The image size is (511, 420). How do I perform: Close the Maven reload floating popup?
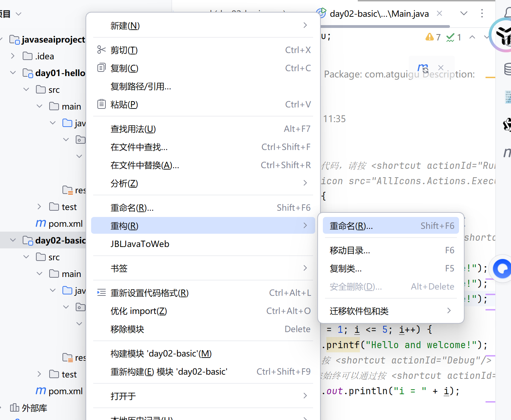click(441, 67)
